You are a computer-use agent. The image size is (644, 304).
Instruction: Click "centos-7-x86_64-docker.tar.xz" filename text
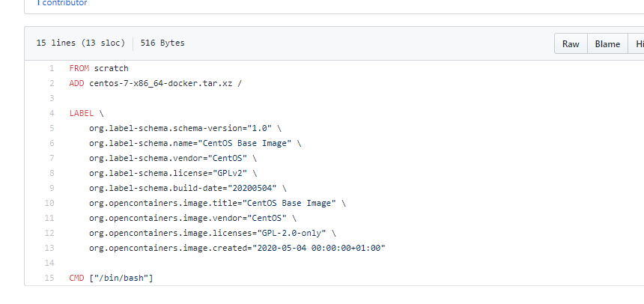[x=160, y=83]
